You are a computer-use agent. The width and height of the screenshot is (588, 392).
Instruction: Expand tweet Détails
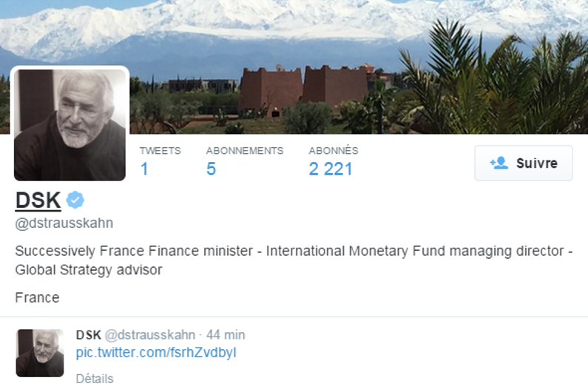(95, 379)
